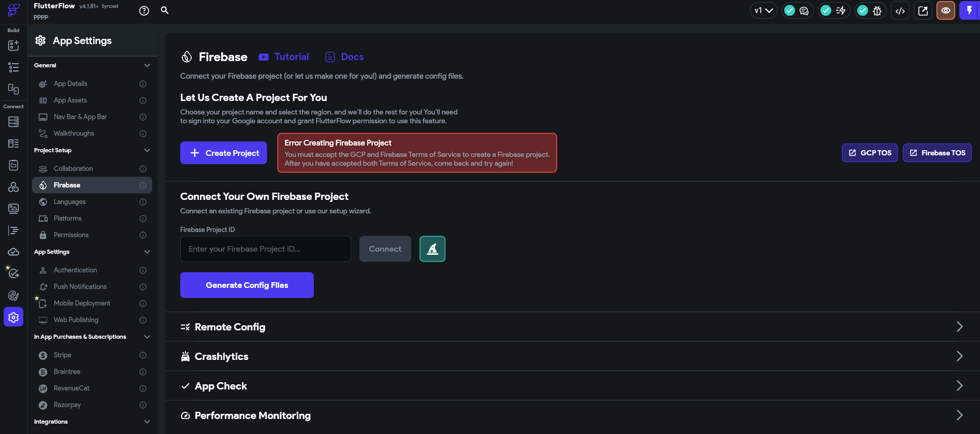Open the debug bug status icon
This screenshot has height=434, width=980.
point(877,10)
